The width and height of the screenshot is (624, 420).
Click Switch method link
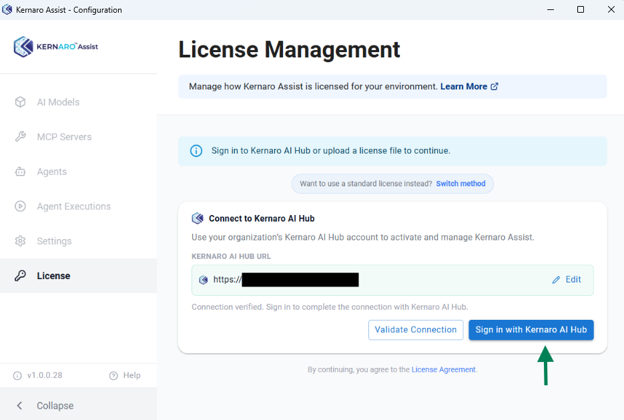coord(461,184)
